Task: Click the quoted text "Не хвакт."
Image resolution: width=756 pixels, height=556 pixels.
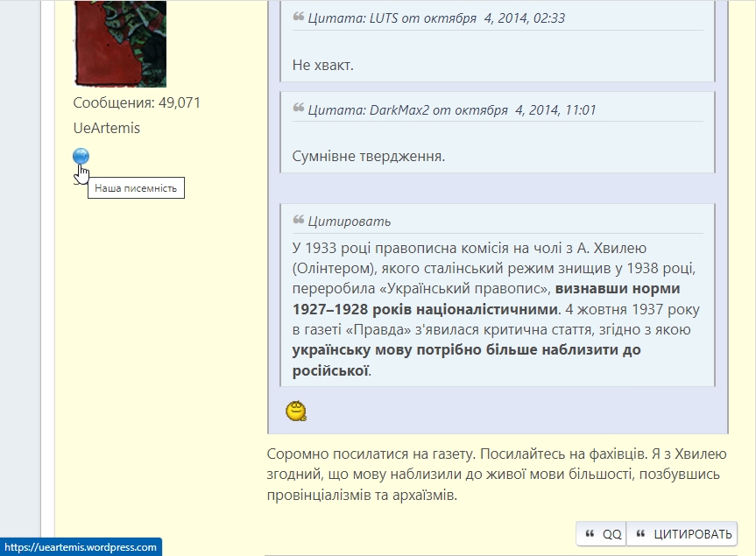Action: click(x=322, y=65)
